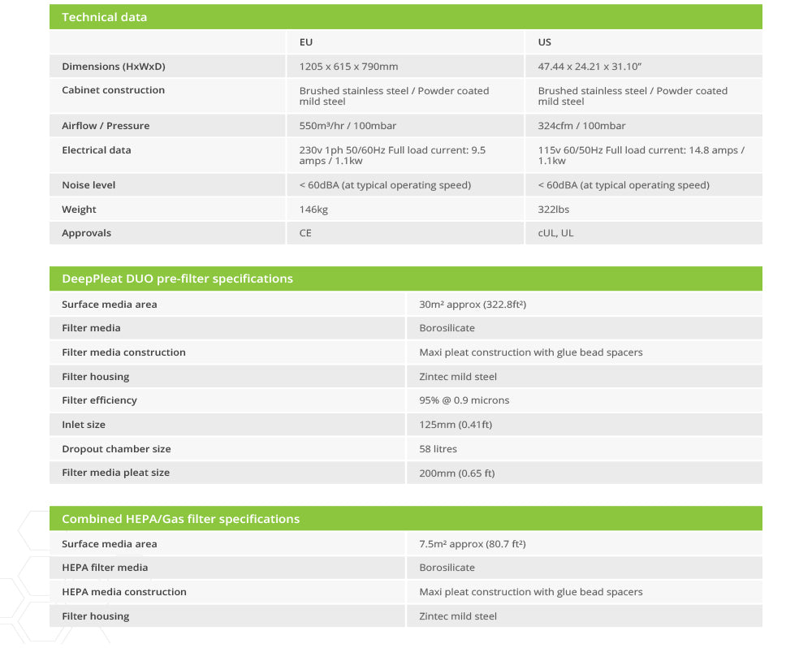Image resolution: width=812 pixels, height=648 pixels.
Task: Select the Filter efficiency value 95% @ 0.9 microns
Action: point(464,400)
